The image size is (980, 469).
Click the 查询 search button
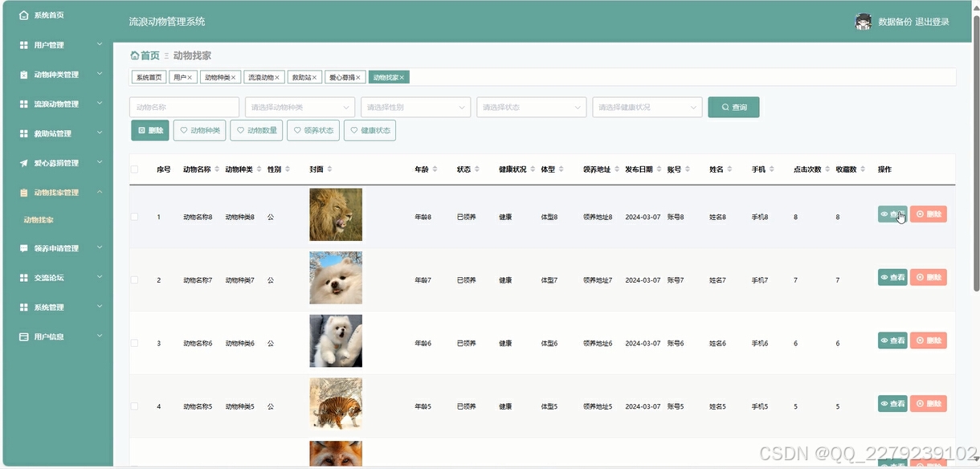(733, 107)
